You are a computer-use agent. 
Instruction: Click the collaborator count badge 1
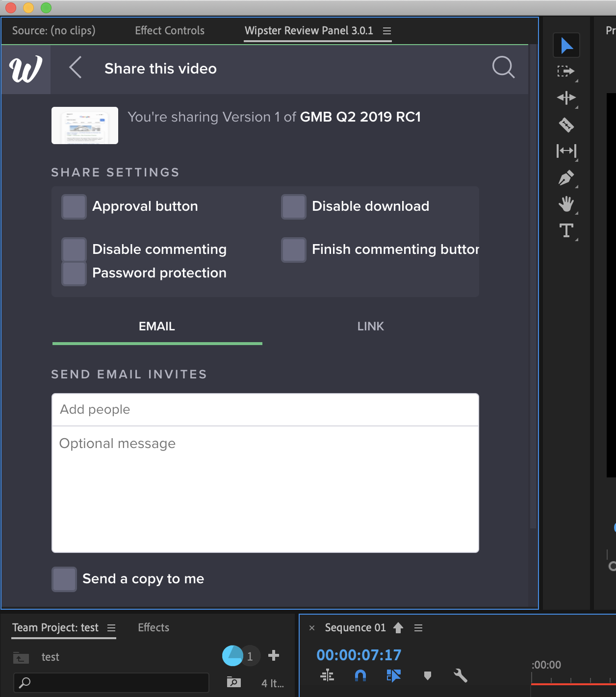[250, 656]
